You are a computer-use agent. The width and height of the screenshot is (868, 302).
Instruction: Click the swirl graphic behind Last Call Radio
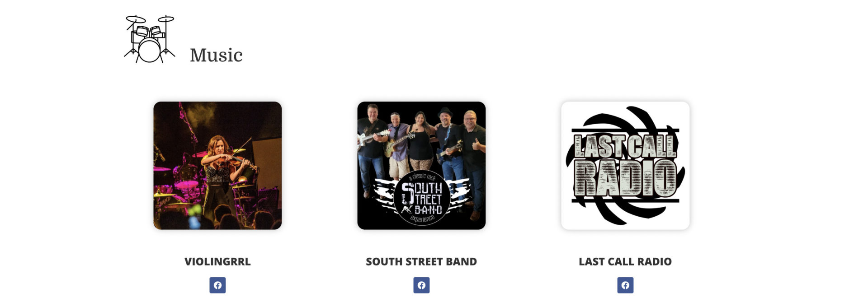625,166
